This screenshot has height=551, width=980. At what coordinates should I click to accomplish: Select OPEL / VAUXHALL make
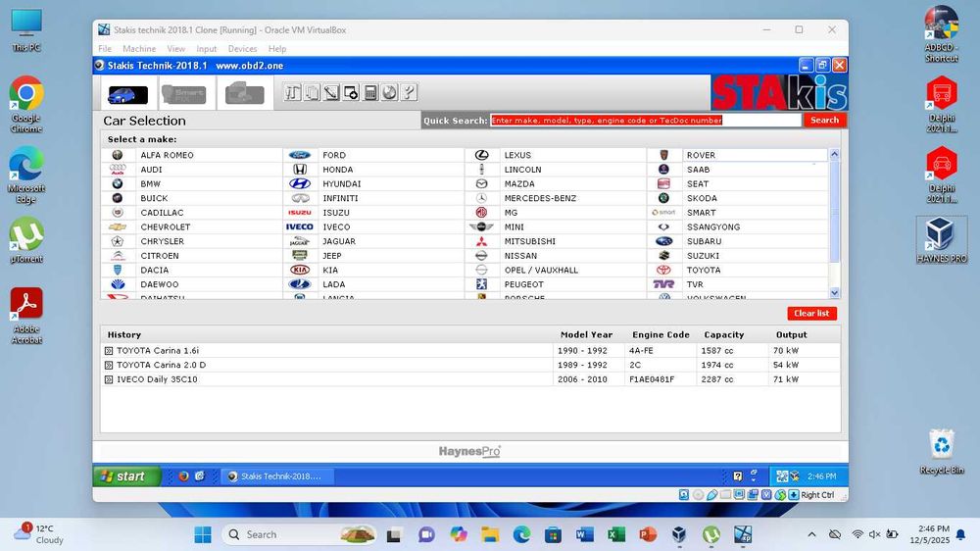coord(541,271)
